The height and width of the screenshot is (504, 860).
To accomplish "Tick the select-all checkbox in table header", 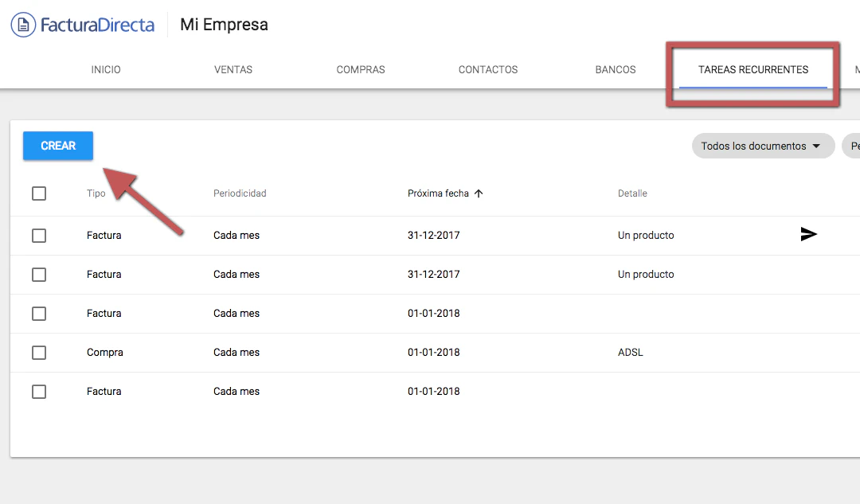I will pos(39,193).
